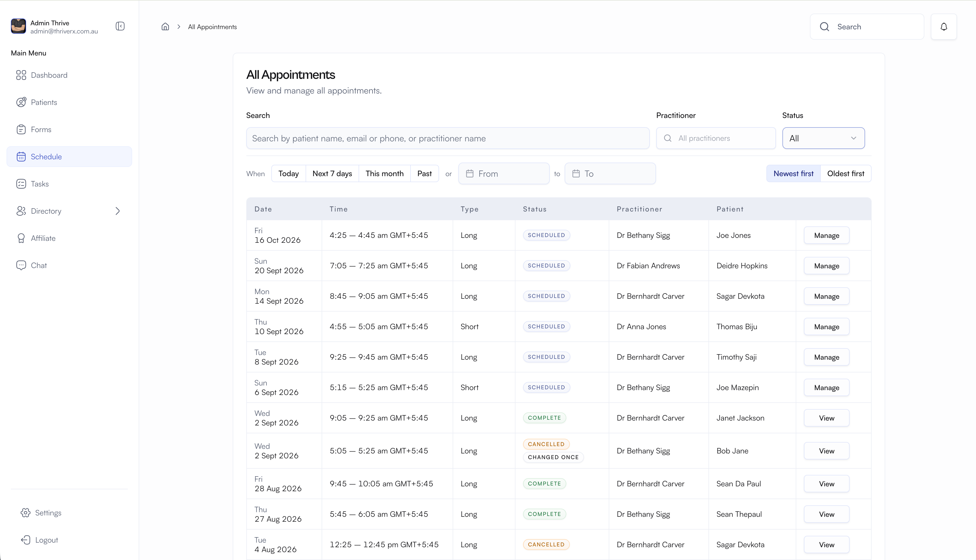The width and height of the screenshot is (976, 560).
Task: Click the magnifier icon in top search
Action: (x=825, y=27)
